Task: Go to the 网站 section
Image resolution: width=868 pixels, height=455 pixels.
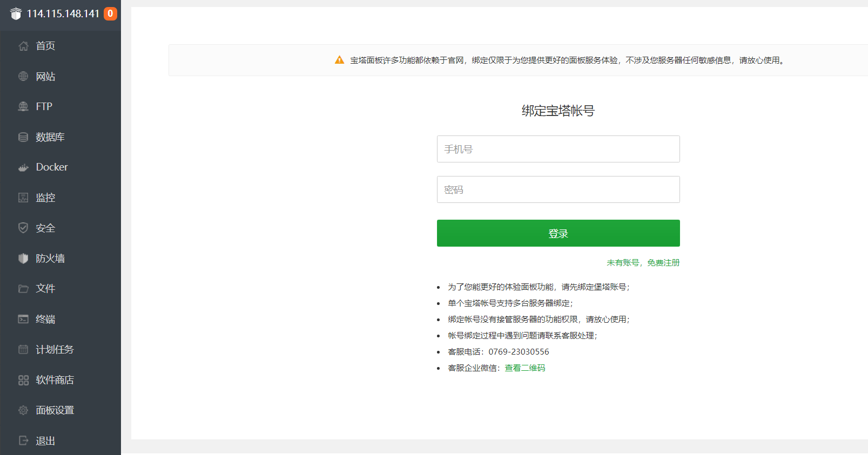Action: pos(45,76)
